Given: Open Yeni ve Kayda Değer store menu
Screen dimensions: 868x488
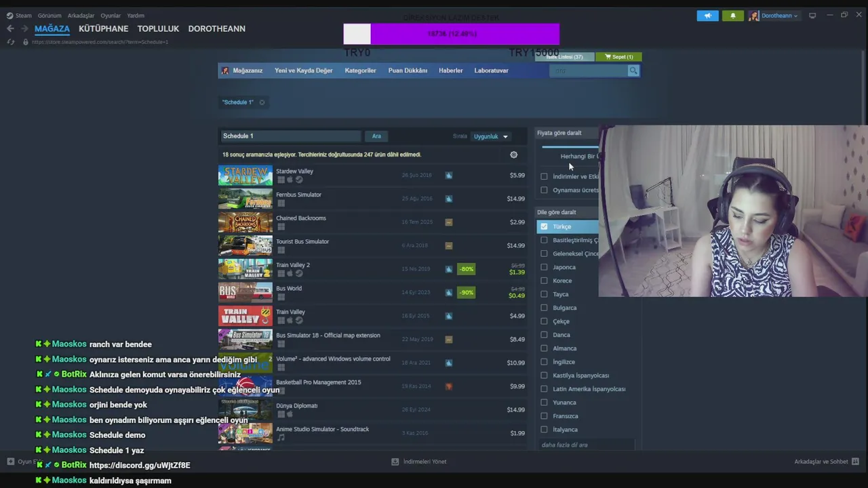Looking at the screenshot, I should click(x=303, y=70).
